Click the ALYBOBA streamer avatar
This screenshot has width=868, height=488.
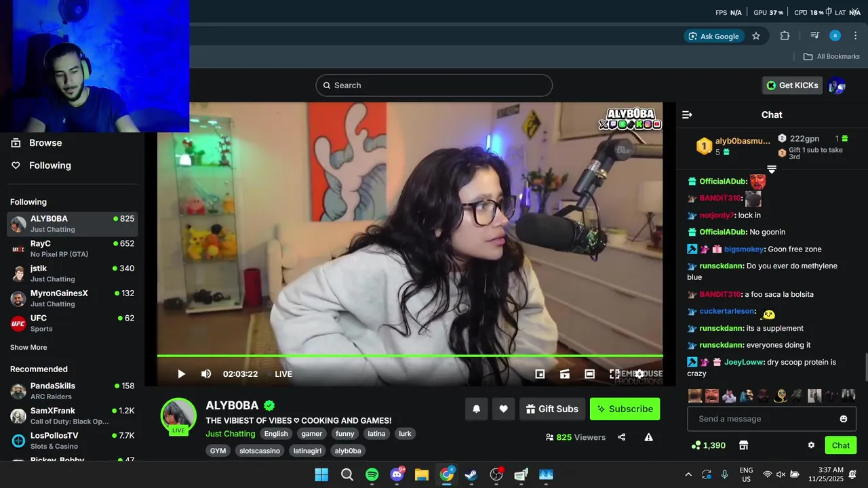click(178, 415)
